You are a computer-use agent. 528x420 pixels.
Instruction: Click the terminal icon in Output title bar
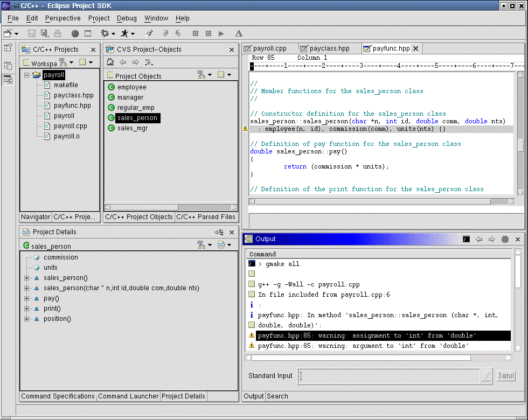[466, 239]
